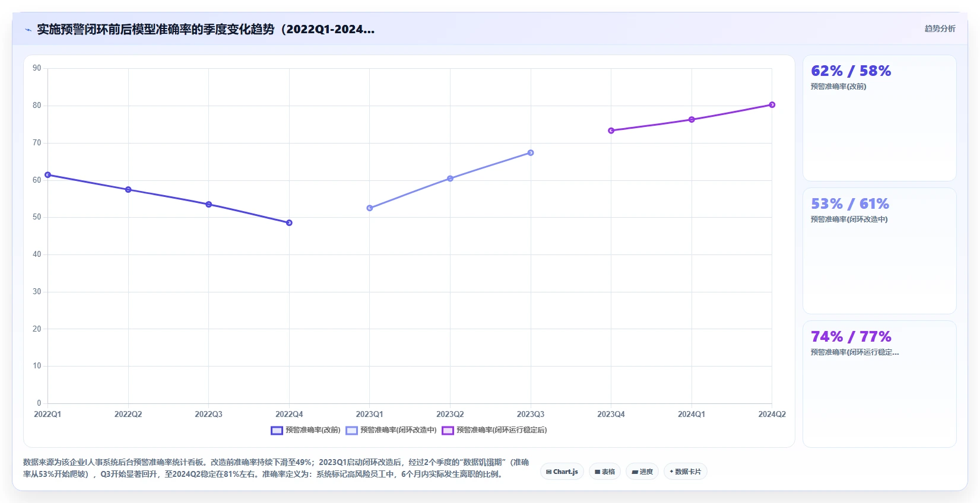Open the 62% / 58% stat card
This screenshot has height=503, width=980.
click(880, 118)
